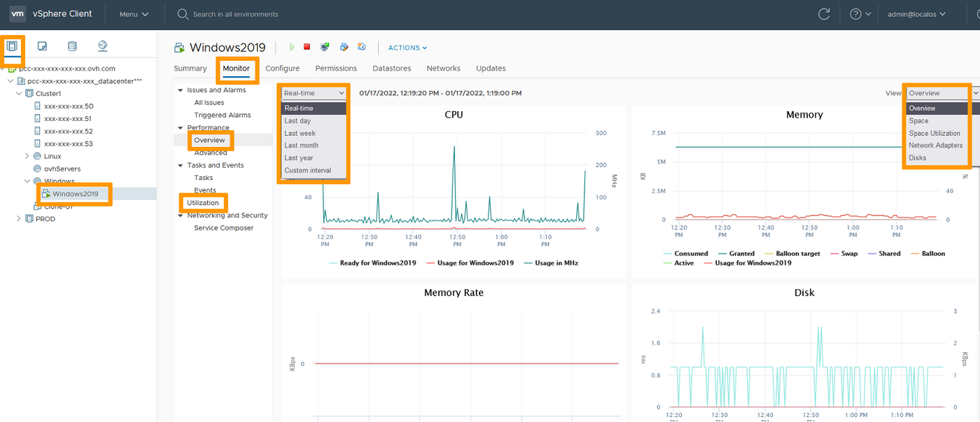The height and width of the screenshot is (422, 980).
Task: Power off the VM using the red square icon
Action: [x=307, y=47]
